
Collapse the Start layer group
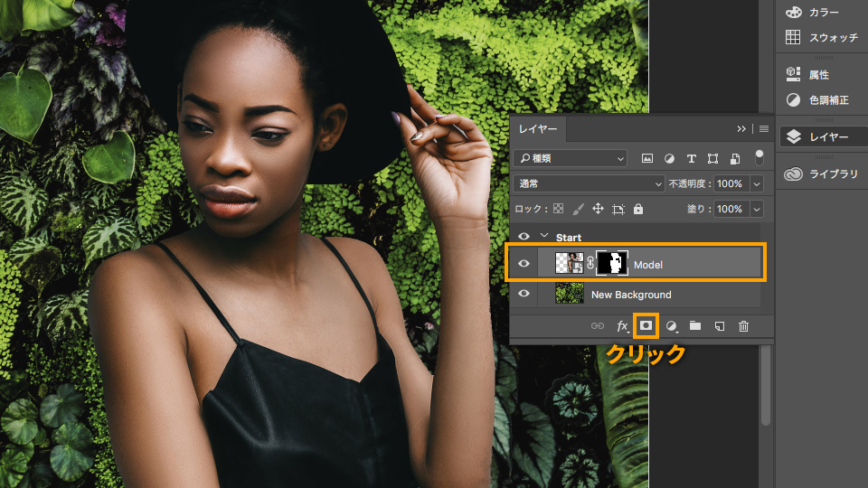click(544, 237)
